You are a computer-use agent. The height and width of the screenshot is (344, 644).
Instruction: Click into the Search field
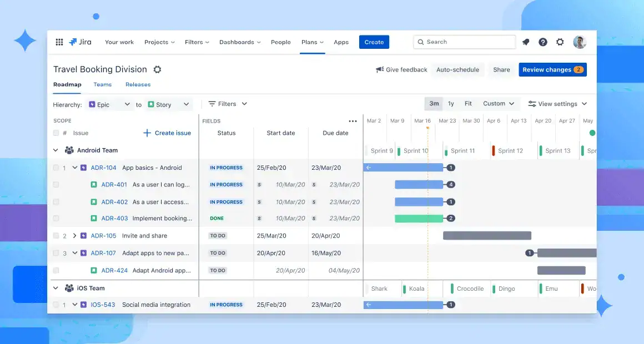click(464, 42)
